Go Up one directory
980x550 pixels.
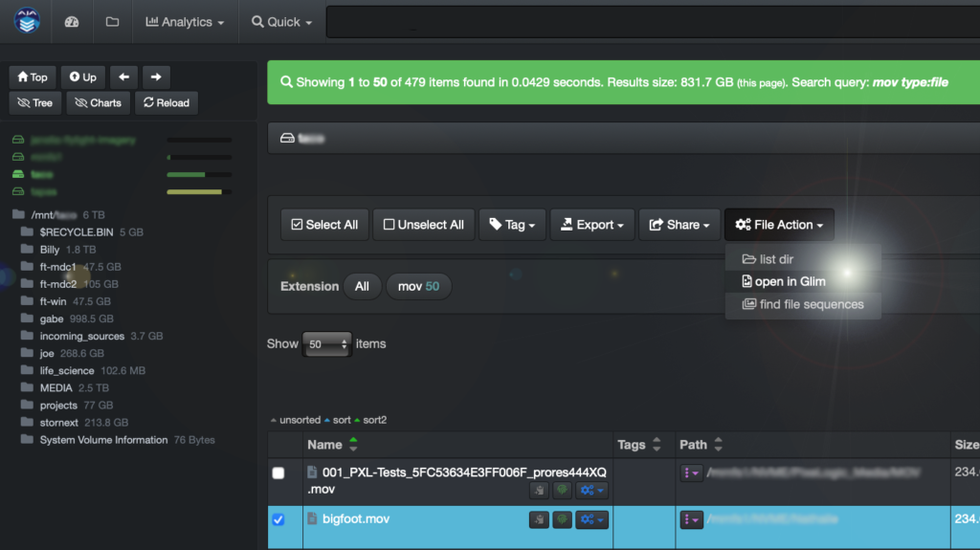point(83,77)
